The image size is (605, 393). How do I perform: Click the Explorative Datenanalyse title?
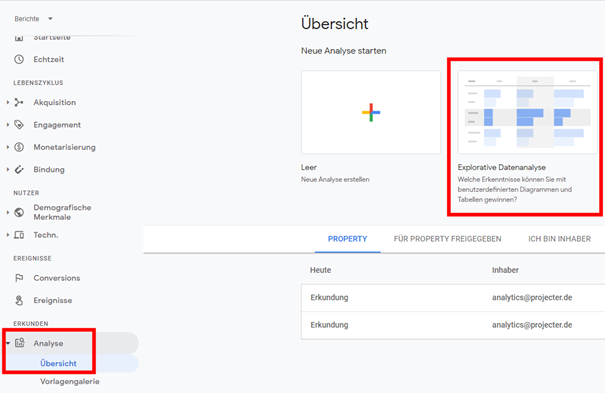(x=502, y=167)
